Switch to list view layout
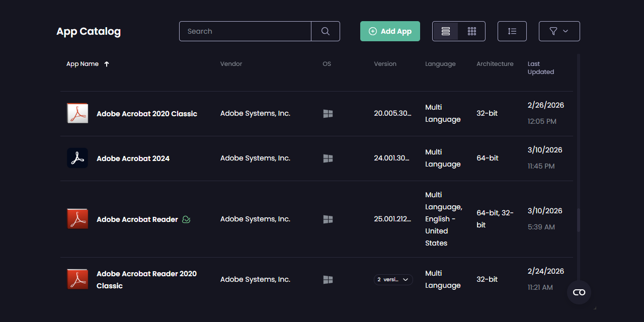Image resolution: width=644 pixels, height=322 pixels. coord(445,31)
